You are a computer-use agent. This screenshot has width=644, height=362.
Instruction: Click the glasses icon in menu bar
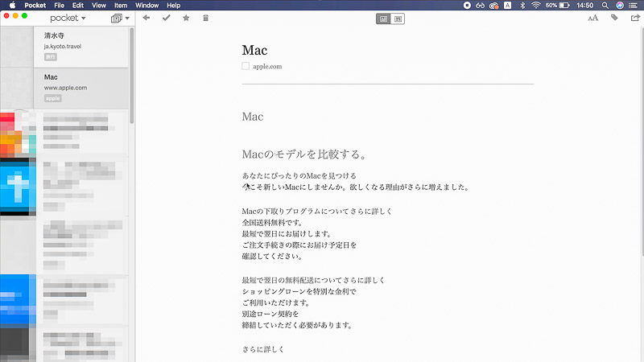click(x=480, y=6)
